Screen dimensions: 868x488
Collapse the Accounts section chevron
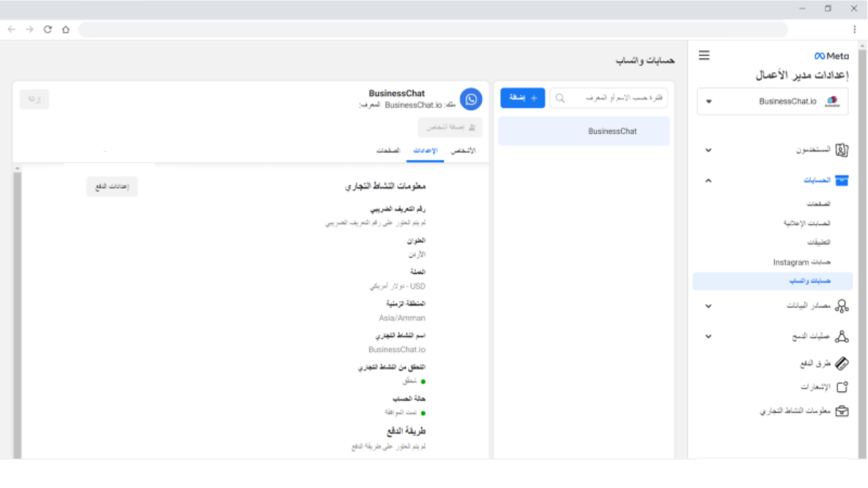(708, 181)
